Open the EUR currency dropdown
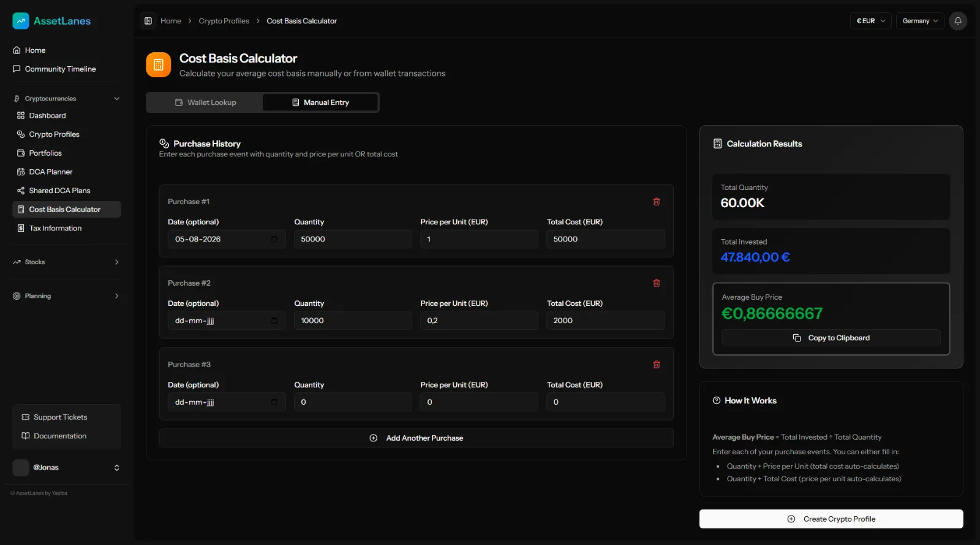This screenshot has width=980, height=545. 871,21
